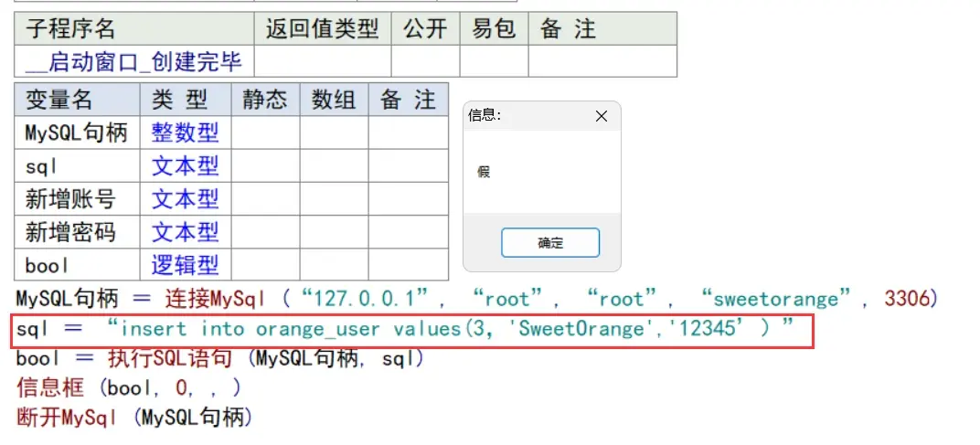The height and width of the screenshot is (445, 980).
Task: Click the 数组 column header
Action: pyautogui.click(x=334, y=99)
